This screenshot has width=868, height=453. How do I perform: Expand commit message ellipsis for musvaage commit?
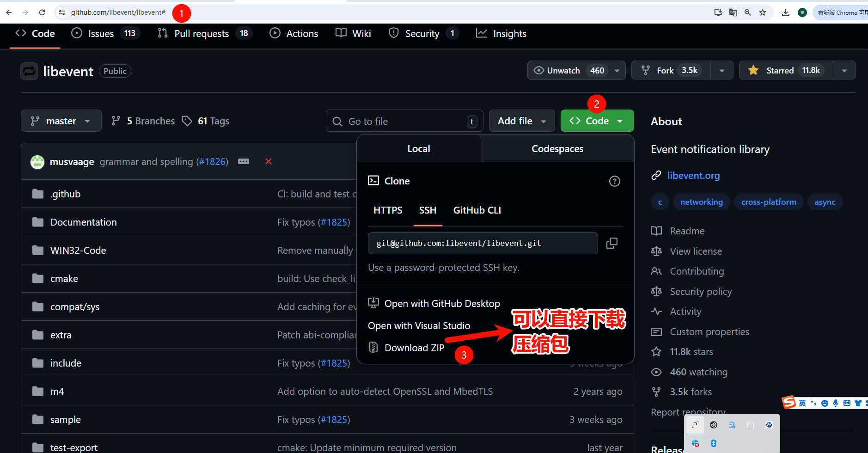[244, 161]
